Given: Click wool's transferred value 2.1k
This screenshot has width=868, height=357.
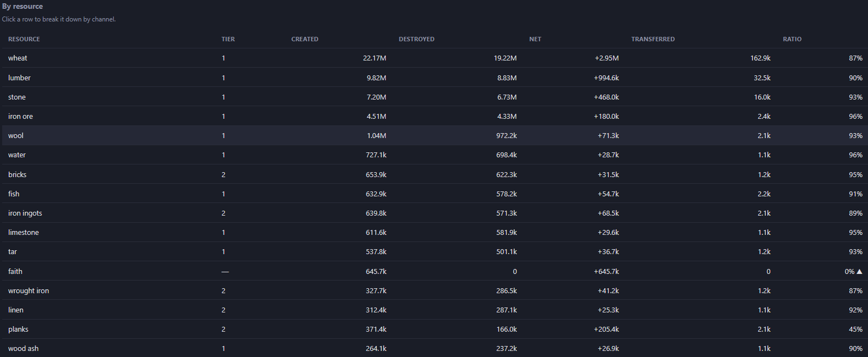Looking at the screenshot, I should pyautogui.click(x=764, y=135).
